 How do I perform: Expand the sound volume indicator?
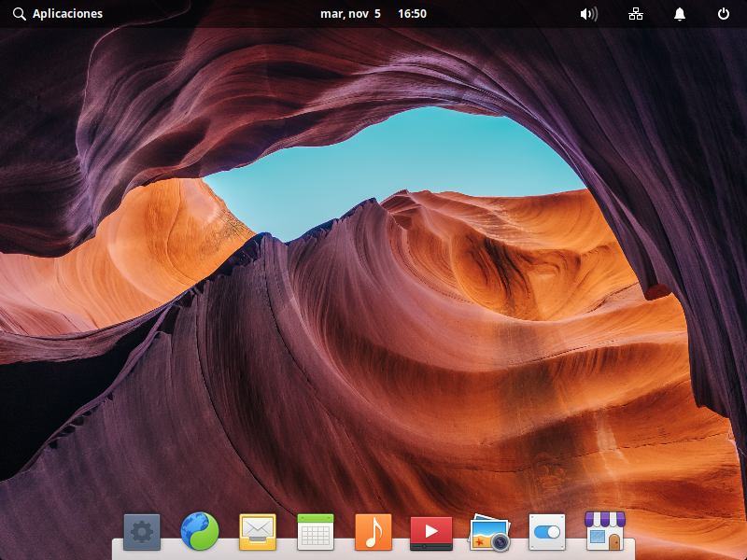pyautogui.click(x=588, y=14)
